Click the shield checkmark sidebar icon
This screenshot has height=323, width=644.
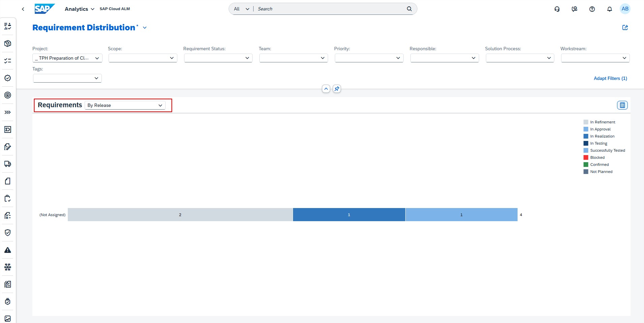point(8,233)
